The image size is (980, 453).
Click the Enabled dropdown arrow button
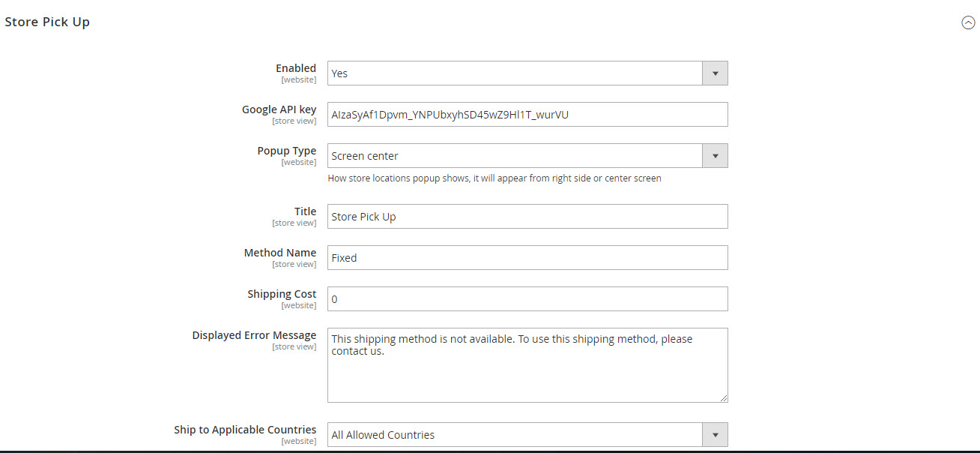pos(715,73)
